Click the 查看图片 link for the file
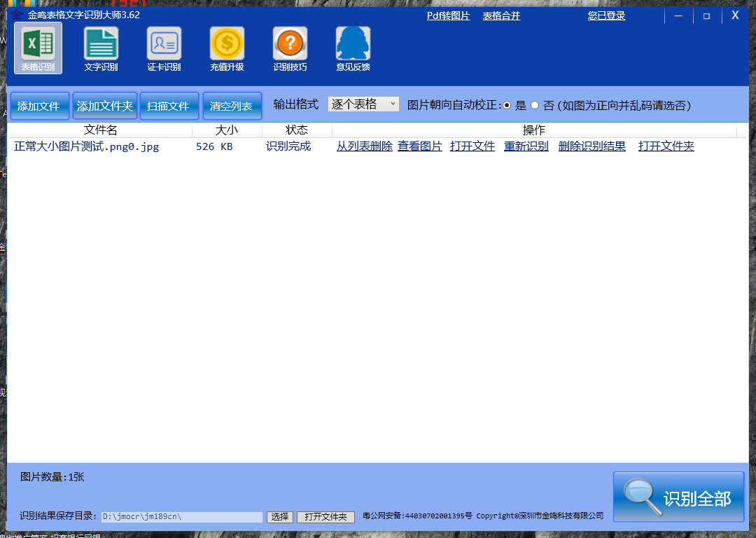 point(420,146)
